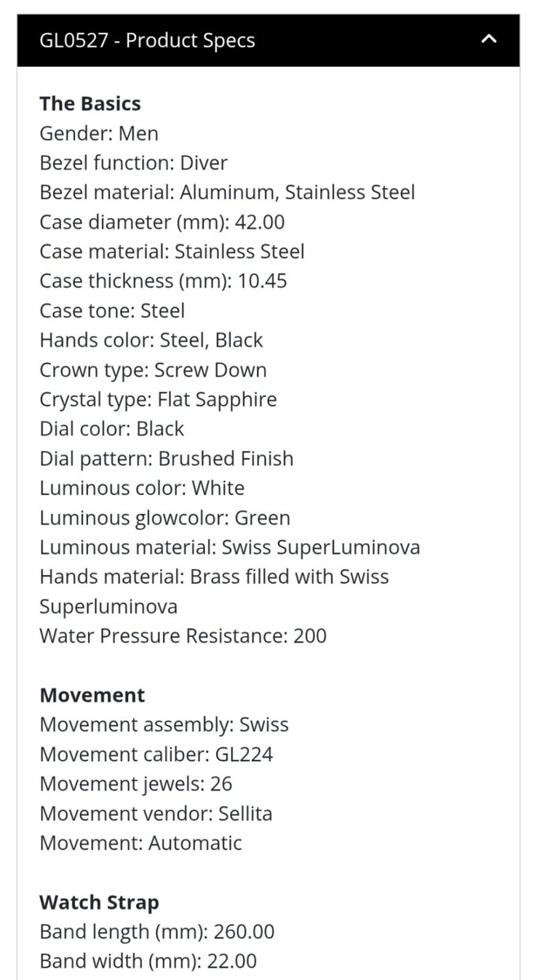
Task: Click the Gender: Men line
Action: pos(99,133)
